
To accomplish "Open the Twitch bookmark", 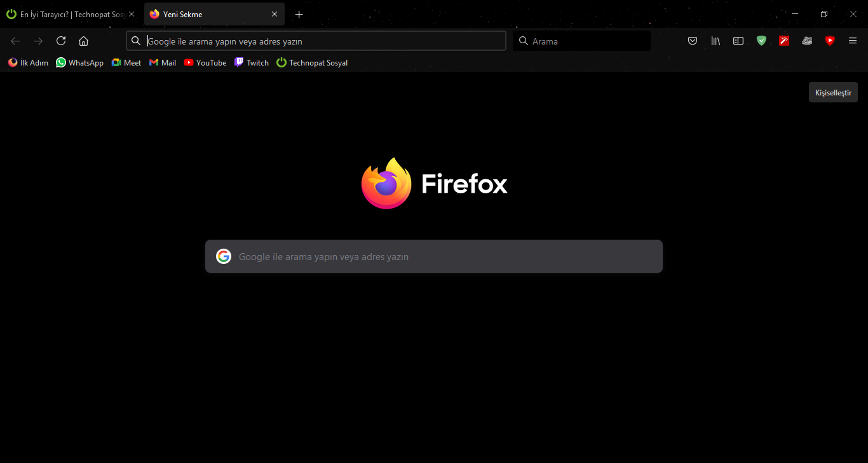I will (x=252, y=62).
